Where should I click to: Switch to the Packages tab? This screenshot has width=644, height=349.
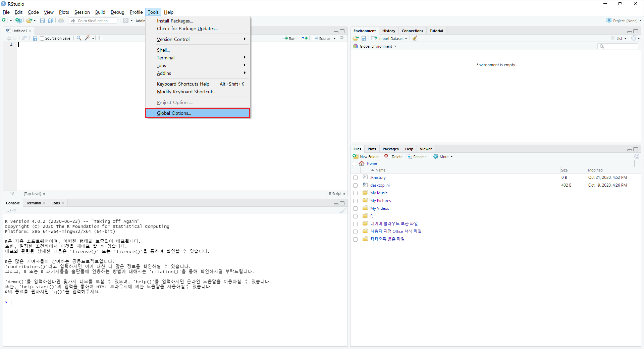click(390, 149)
